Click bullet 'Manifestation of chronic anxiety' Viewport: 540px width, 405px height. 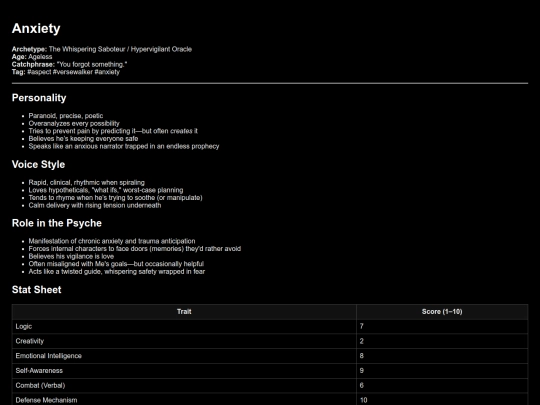[x=112, y=241]
